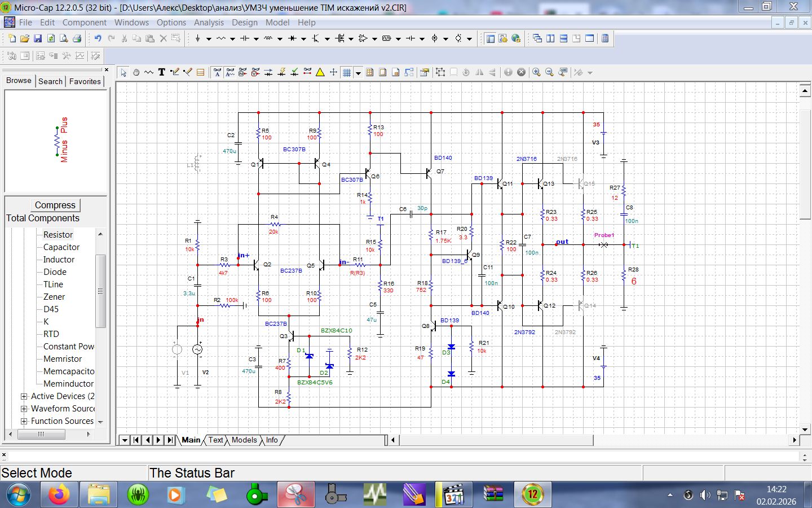
Task: Toggle the component panel view button
Action: [x=490, y=38]
